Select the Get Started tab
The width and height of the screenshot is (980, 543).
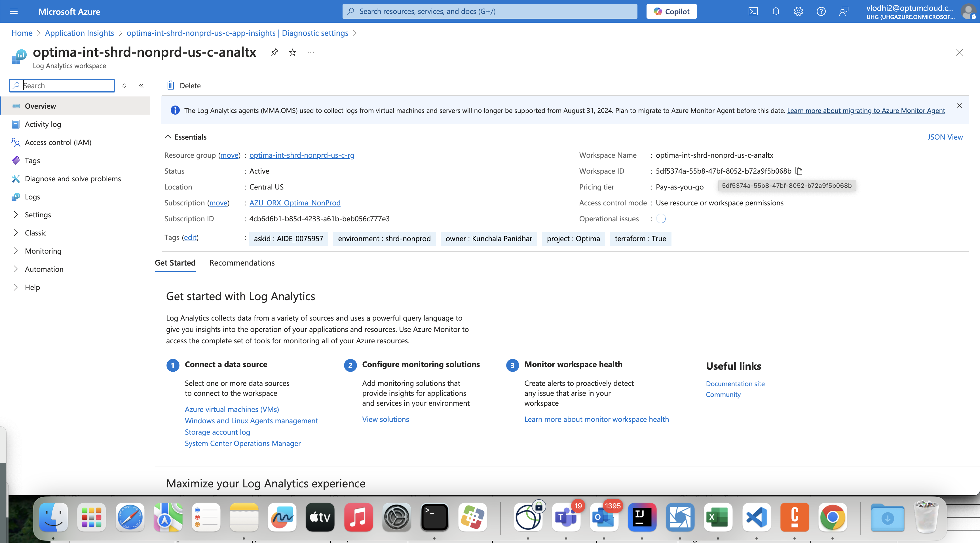175,263
